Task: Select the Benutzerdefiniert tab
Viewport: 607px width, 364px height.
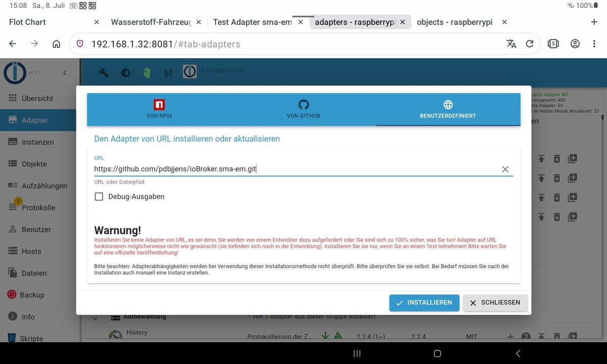Action: click(x=448, y=109)
